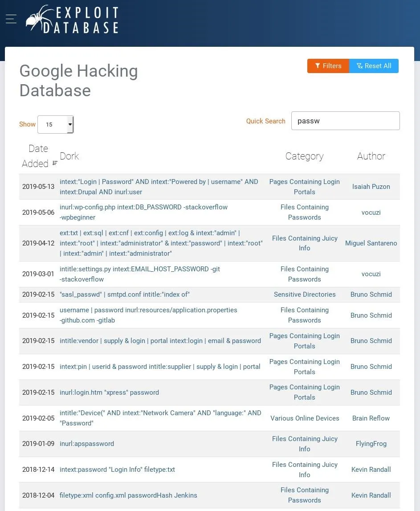The image size is (420, 511).
Task: Sort by the Category column header
Action: click(x=304, y=156)
